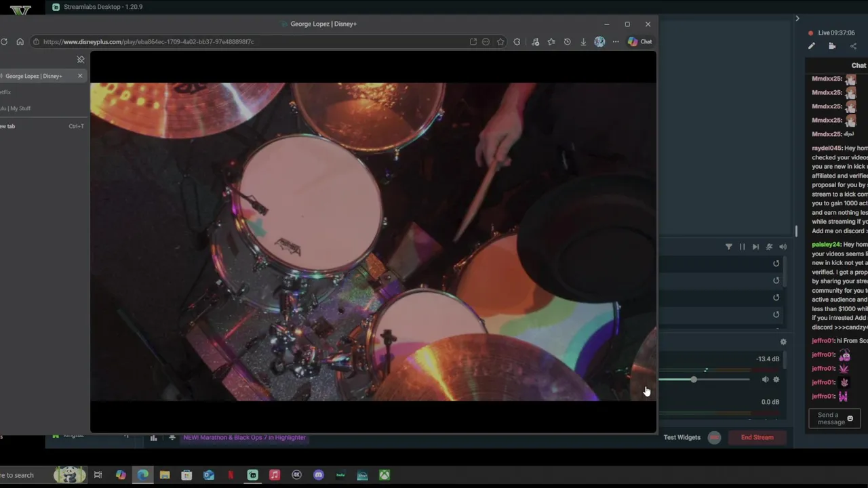Unpin the vertical tabs pane

click(x=81, y=60)
